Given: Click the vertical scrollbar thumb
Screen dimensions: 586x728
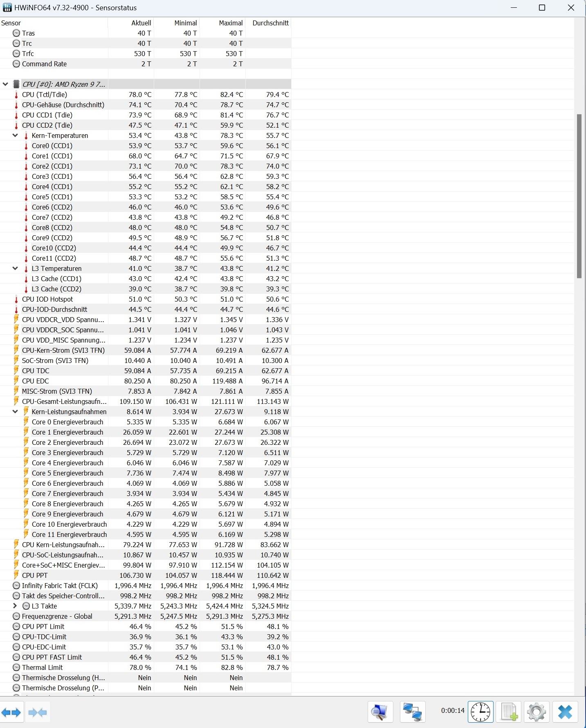Looking at the screenshot, I should [579, 196].
